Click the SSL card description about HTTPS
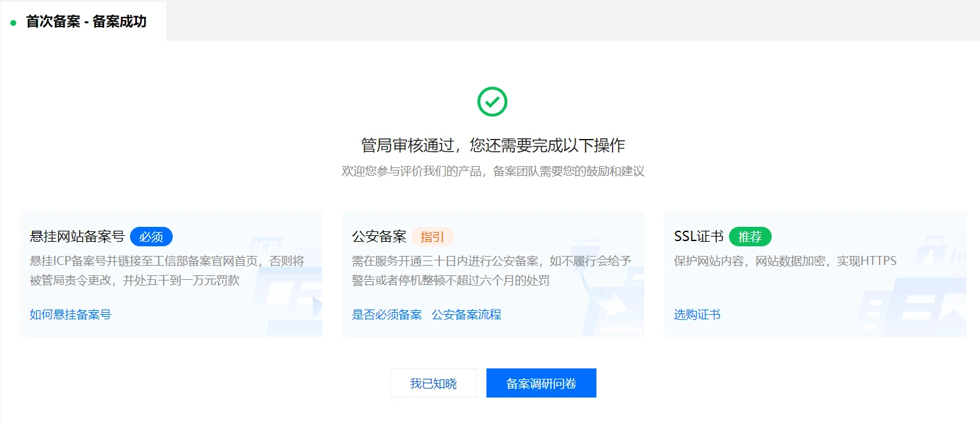The height and width of the screenshot is (424, 980). tap(785, 261)
